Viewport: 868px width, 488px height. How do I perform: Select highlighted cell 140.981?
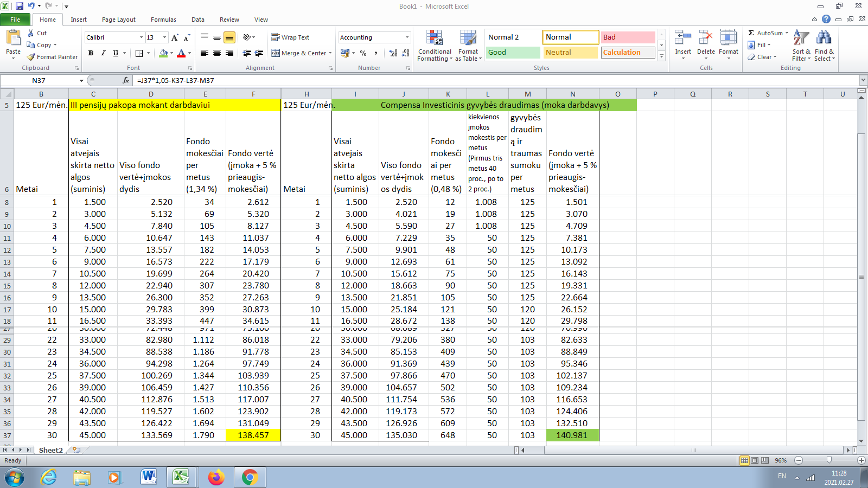[572, 435]
